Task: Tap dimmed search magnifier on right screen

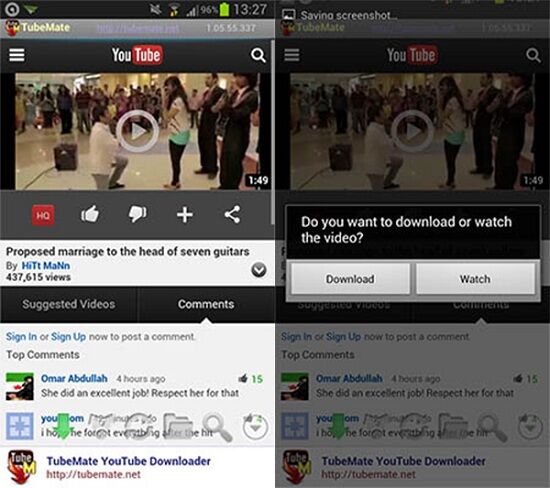Action: 533,55
